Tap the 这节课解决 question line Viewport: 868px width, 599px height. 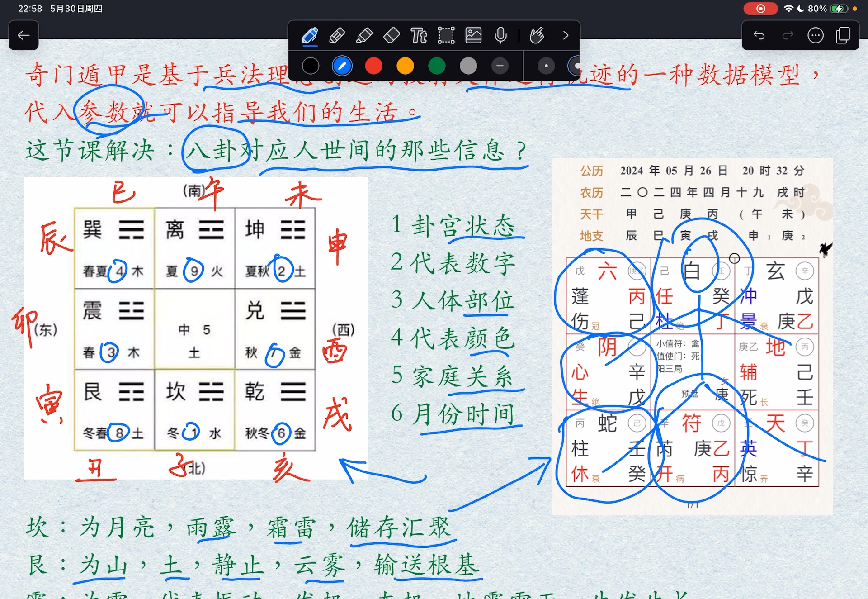click(x=276, y=151)
